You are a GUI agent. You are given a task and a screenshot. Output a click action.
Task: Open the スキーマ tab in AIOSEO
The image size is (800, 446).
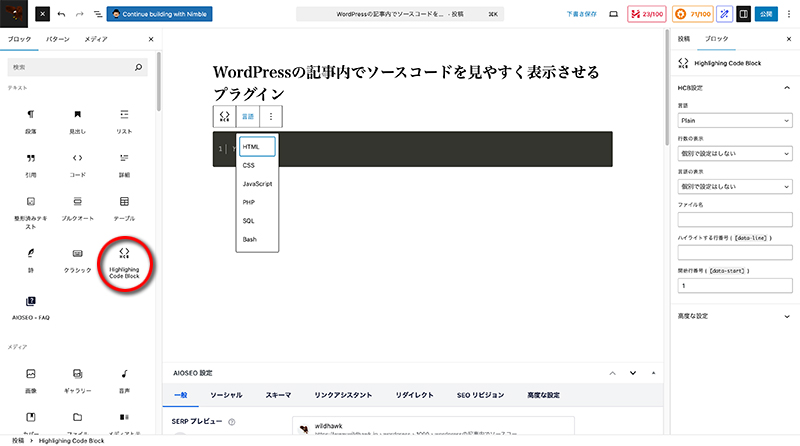(278, 395)
